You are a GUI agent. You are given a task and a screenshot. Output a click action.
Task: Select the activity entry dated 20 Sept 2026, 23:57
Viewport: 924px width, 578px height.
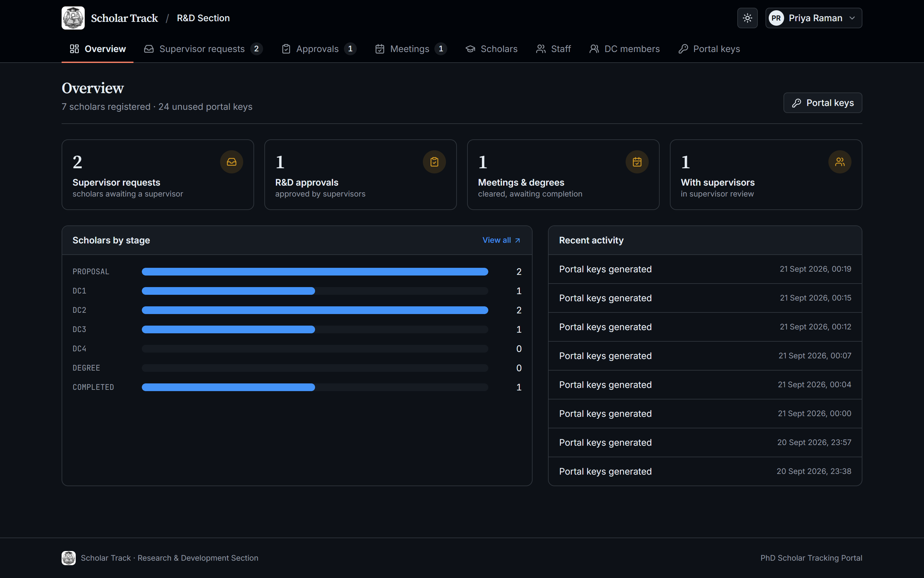705,442
